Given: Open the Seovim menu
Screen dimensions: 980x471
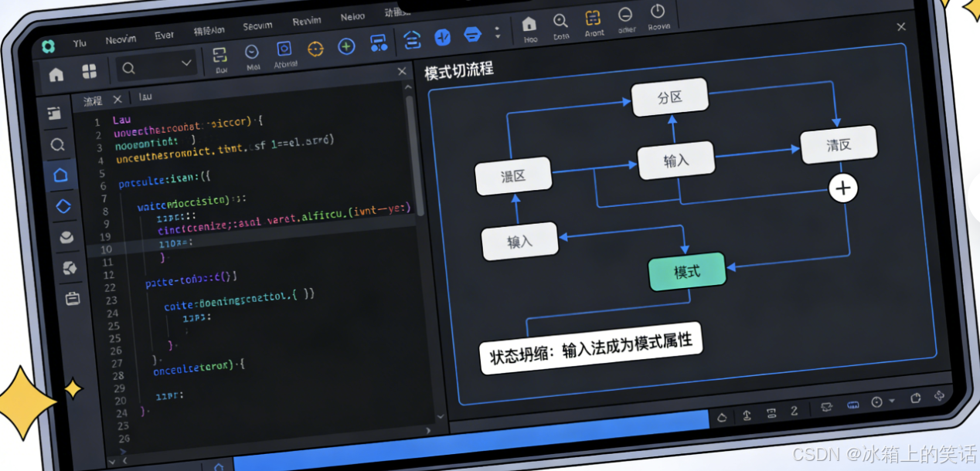Looking at the screenshot, I should (x=257, y=25).
